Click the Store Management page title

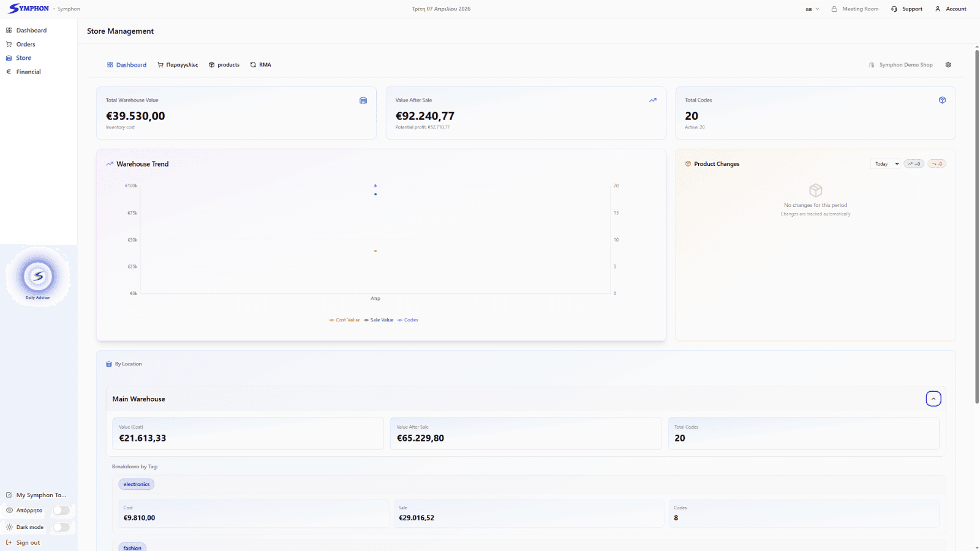tap(121, 31)
